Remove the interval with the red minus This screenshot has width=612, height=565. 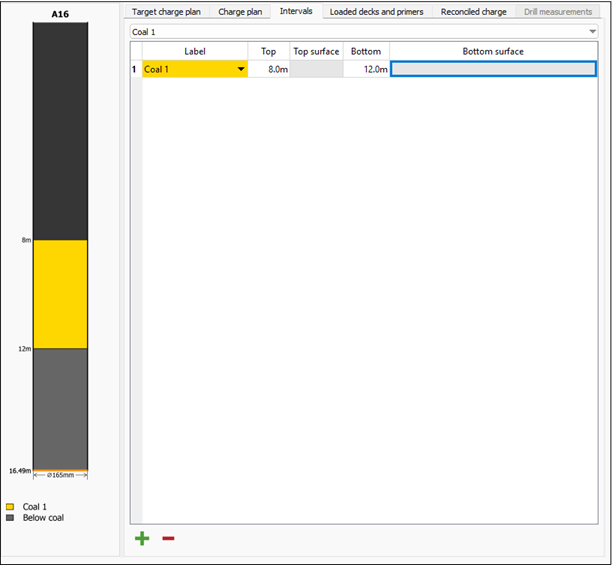click(168, 538)
